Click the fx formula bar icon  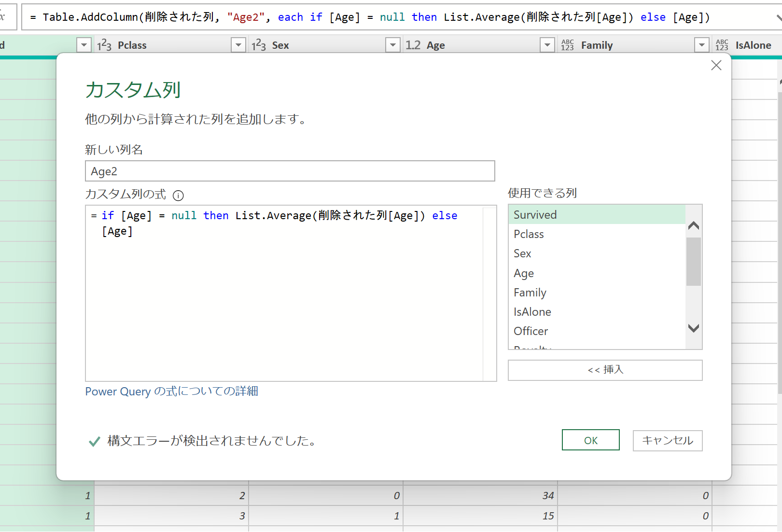click(3, 16)
